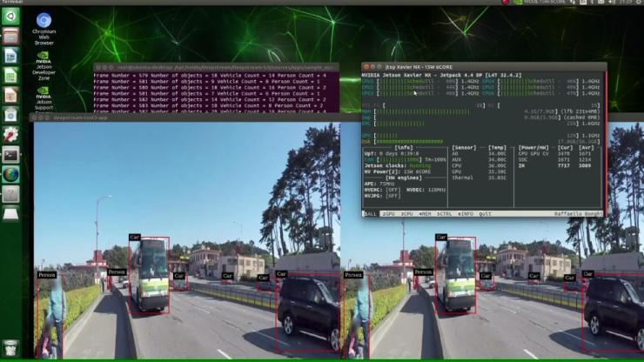
Task: Launch LibreOffice Impress from the dock
Action: click(x=10, y=96)
